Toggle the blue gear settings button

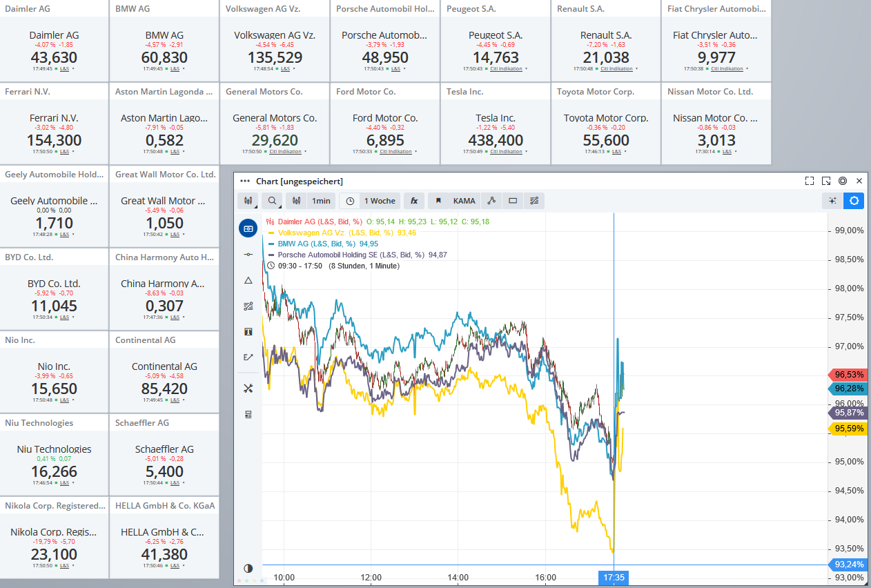tap(854, 201)
